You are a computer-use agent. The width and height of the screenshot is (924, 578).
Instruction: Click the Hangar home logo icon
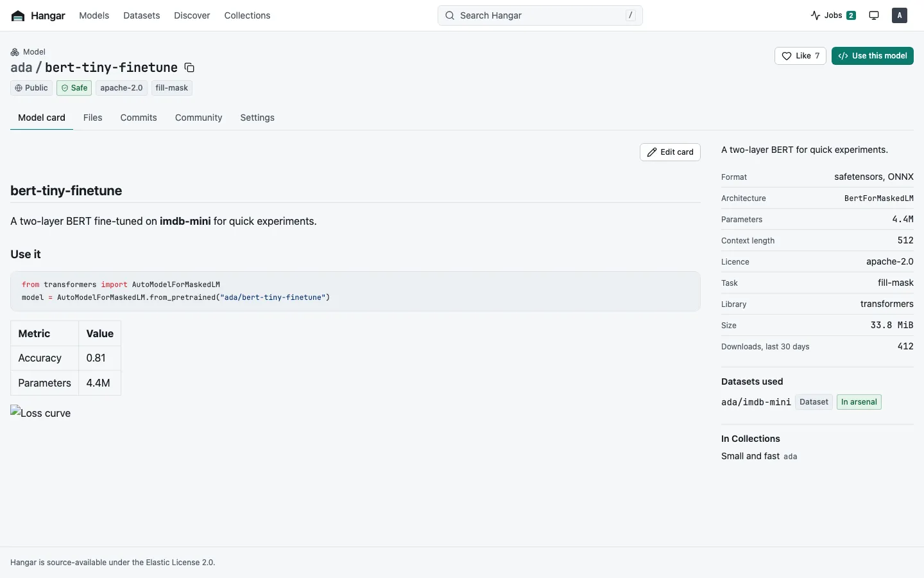18,15
